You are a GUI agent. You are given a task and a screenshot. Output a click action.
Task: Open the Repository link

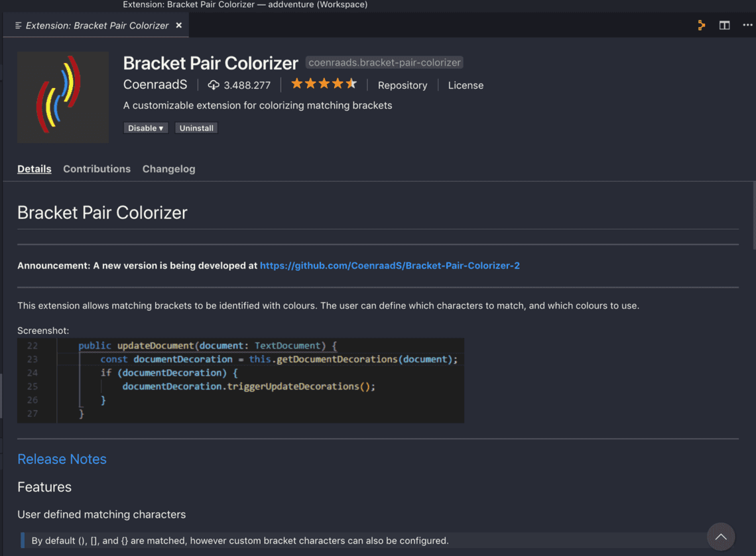403,85
